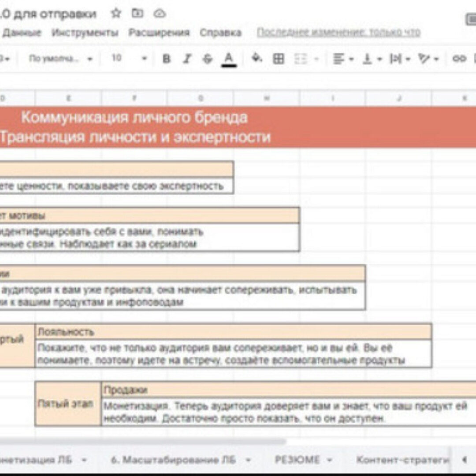Expand the font family dropdown
476x476 pixels.
tap(60, 59)
